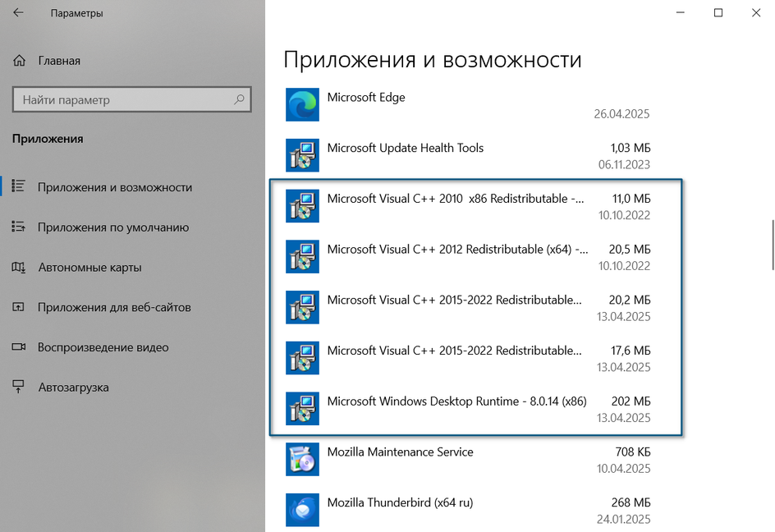This screenshot has height=532, width=775.
Task: Open Приложения для веб-сайтов section
Action: click(x=114, y=308)
